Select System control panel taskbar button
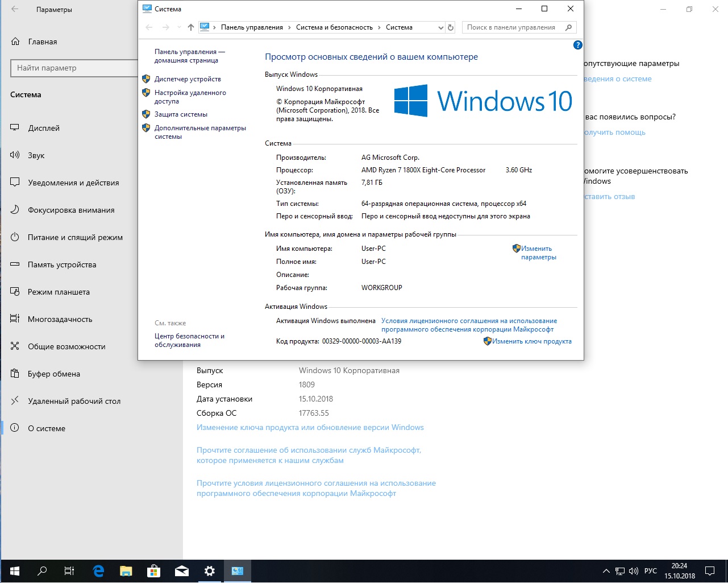The image size is (728, 583). point(238,571)
